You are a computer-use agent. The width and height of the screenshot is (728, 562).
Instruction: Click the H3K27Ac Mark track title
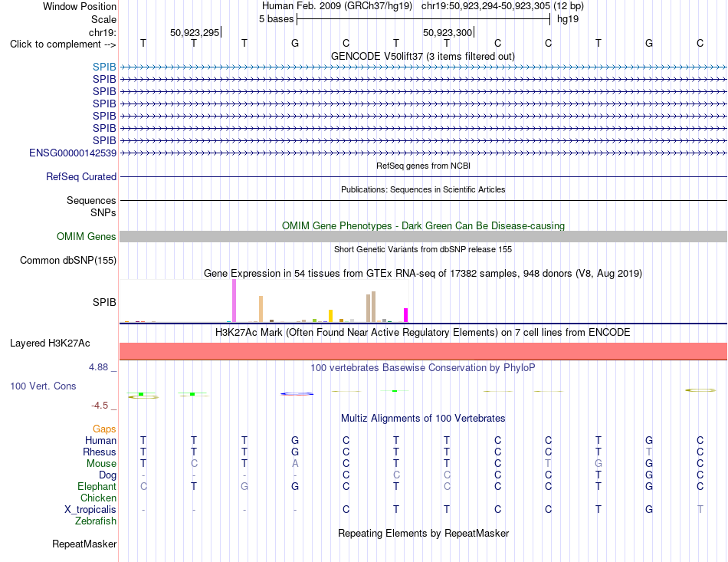(423, 333)
